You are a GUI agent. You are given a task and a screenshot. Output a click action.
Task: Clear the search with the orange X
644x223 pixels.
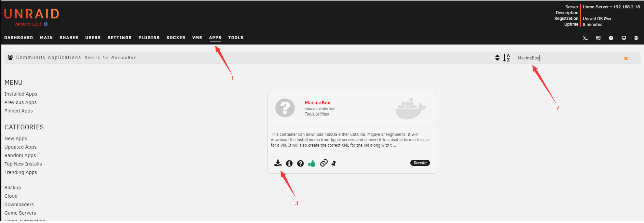[x=626, y=58]
